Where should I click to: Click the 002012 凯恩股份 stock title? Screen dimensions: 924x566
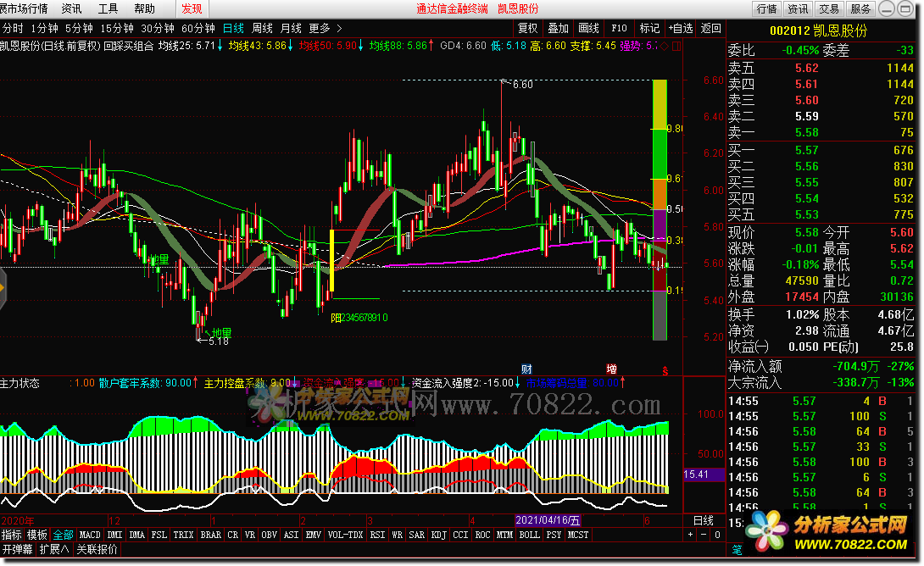tap(819, 31)
